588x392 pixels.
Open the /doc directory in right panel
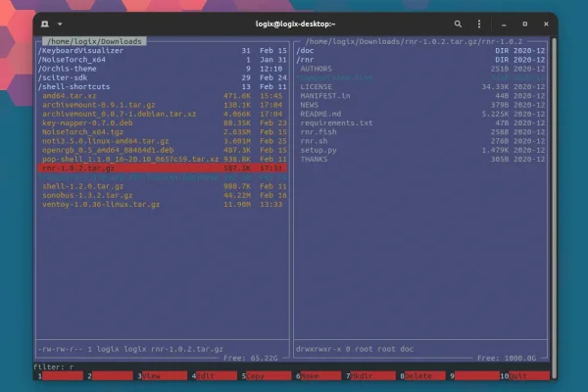point(420,50)
